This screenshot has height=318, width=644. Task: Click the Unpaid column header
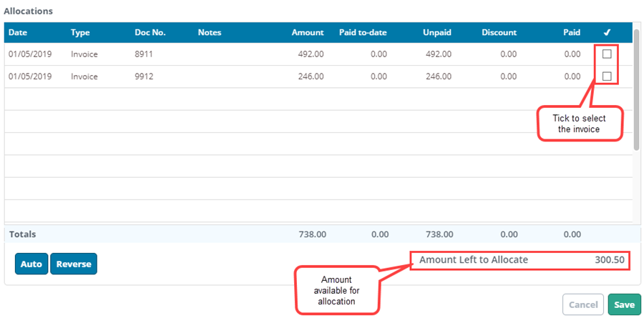(436, 33)
